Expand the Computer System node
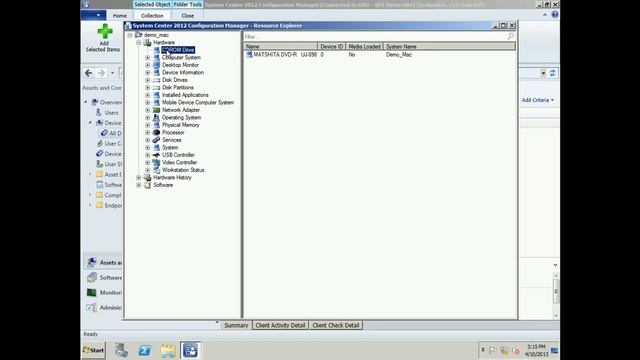 tap(148, 58)
